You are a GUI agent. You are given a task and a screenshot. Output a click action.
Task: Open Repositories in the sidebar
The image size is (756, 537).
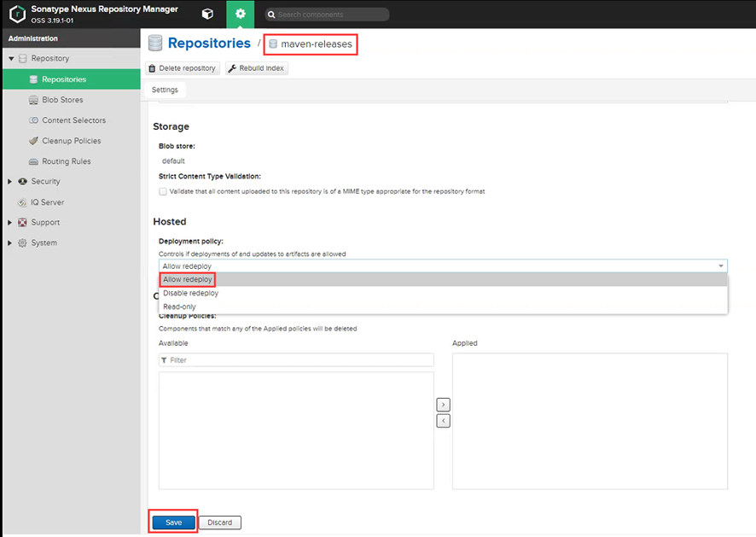(x=72, y=79)
